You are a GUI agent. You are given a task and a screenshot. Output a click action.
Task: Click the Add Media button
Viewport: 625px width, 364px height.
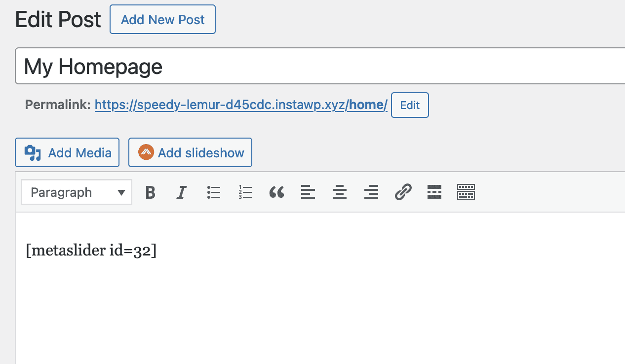pyautogui.click(x=67, y=153)
